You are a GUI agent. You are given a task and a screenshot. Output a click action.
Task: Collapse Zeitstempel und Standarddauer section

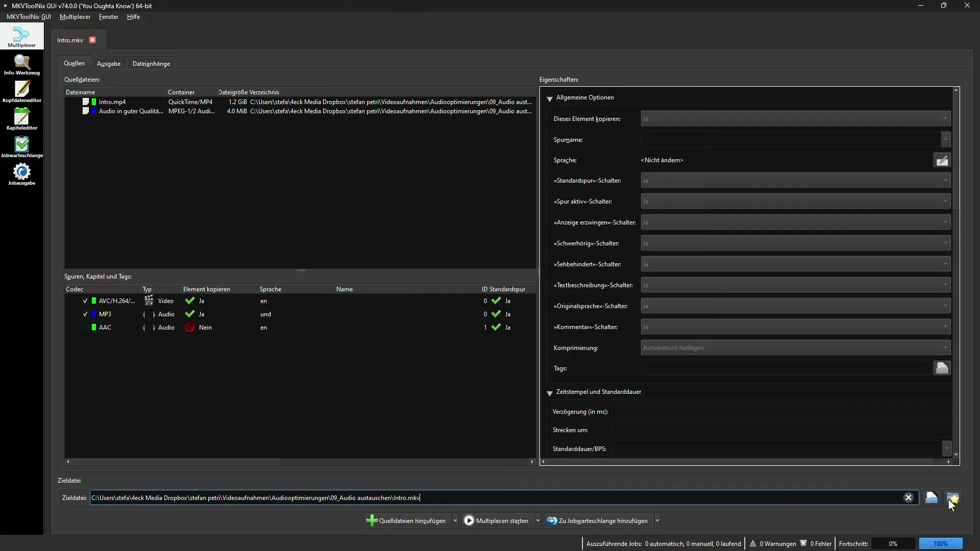[550, 393]
